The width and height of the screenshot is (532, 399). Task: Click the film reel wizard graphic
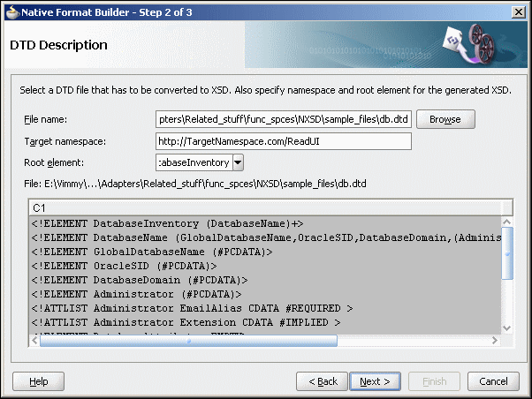tap(469, 44)
